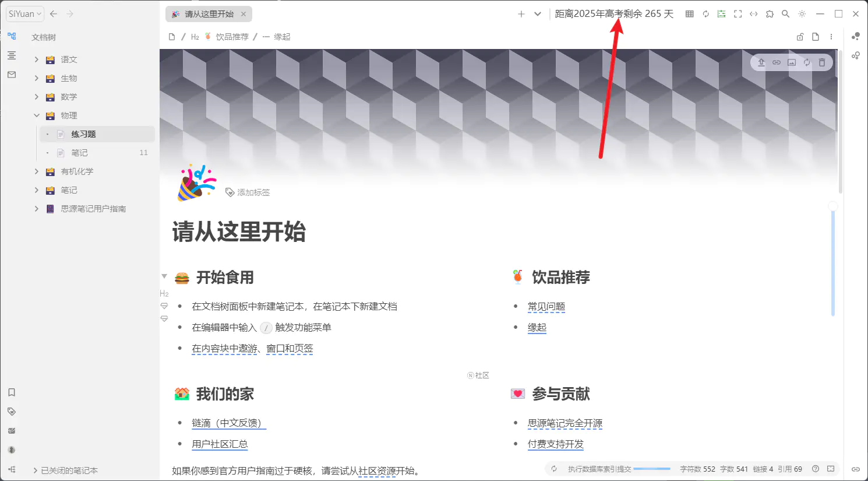Open the inbox envelope icon
This screenshot has width=868, height=481.
pyautogui.click(x=12, y=75)
